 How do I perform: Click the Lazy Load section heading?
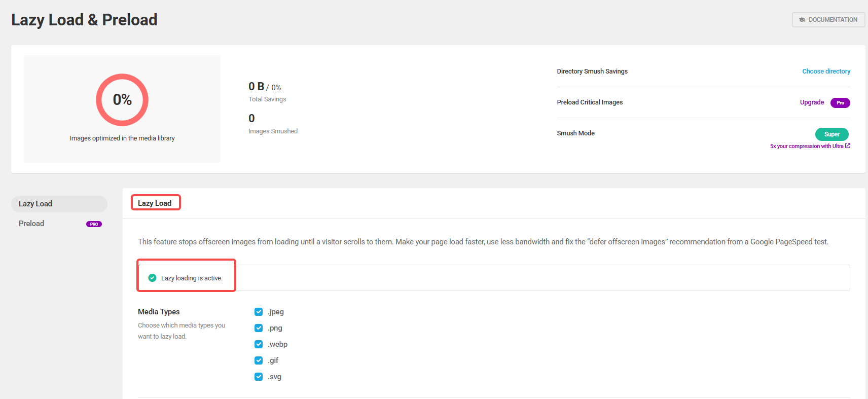tap(155, 203)
